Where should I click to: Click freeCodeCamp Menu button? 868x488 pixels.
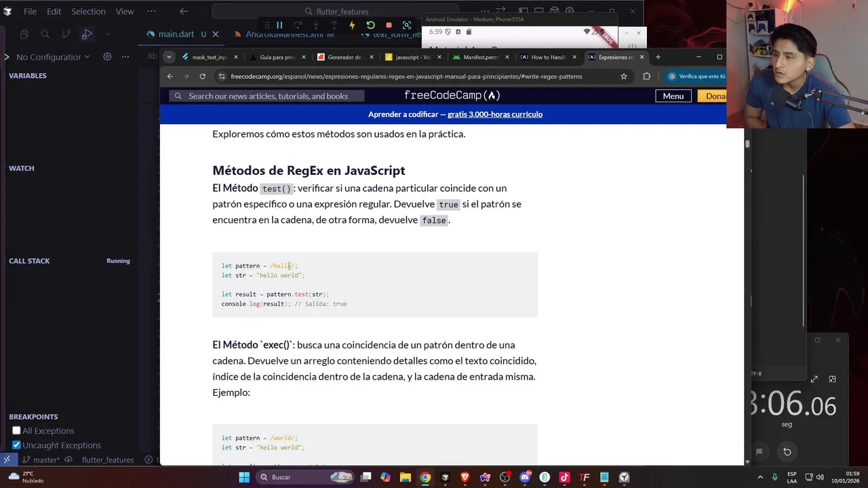pyautogui.click(x=673, y=96)
